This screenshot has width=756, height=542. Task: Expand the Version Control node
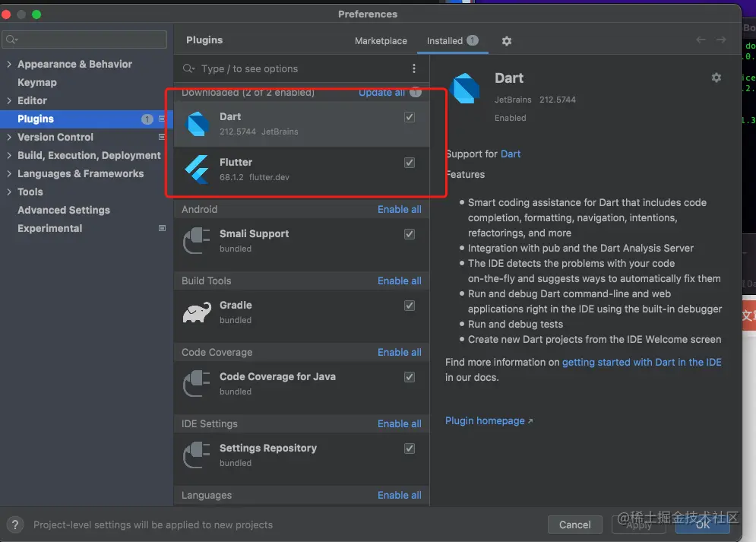(x=9, y=137)
